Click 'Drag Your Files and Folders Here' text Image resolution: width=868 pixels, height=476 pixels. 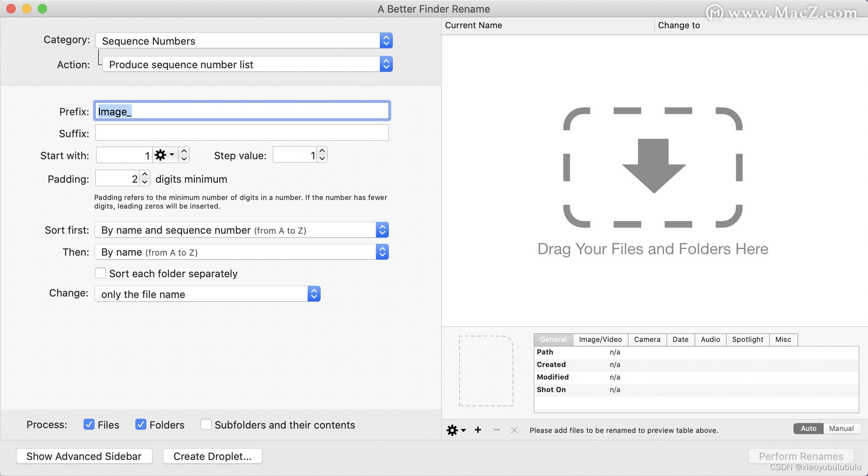(653, 249)
